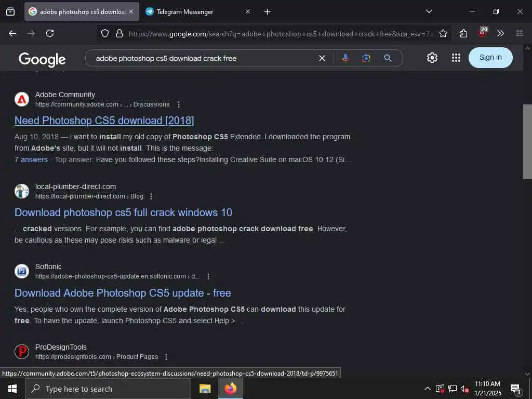532x399 pixels.
Task: Click the ProDesignTools source name
Action: coord(61,347)
